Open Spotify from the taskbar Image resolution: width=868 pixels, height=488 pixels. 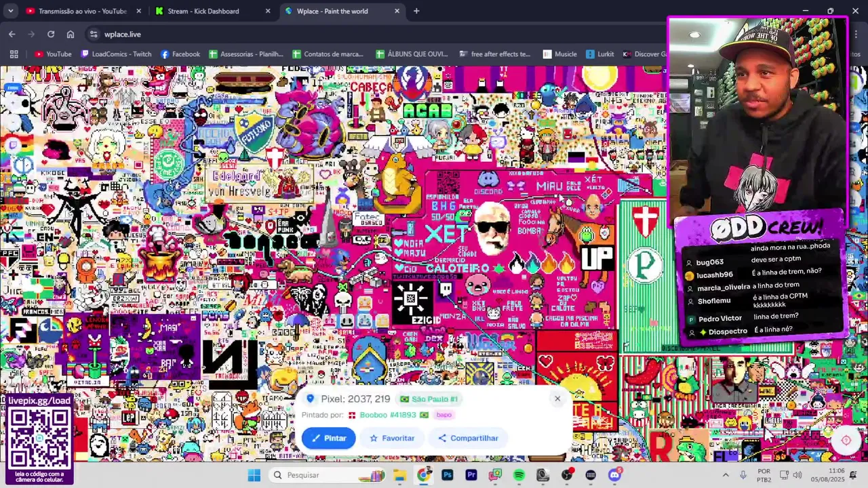(x=519, y=475)
